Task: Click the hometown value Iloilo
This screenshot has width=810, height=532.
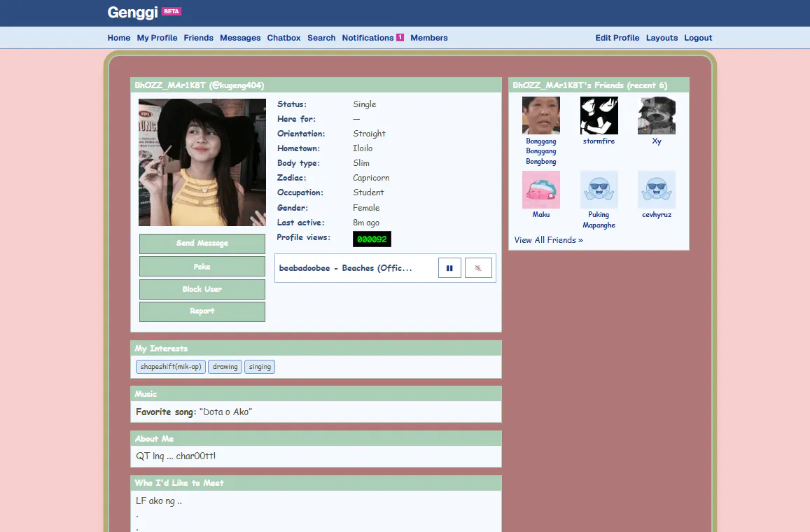Action: (363, 148)
